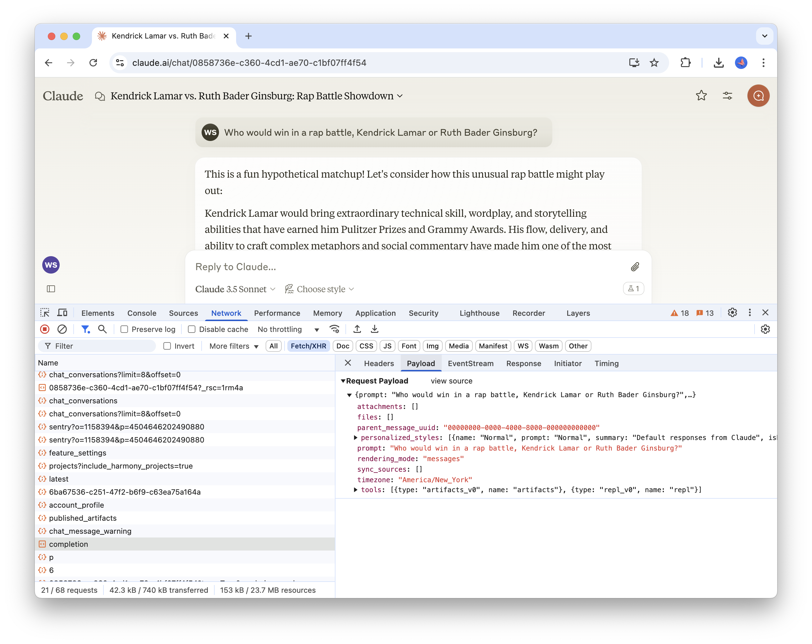The width and height of the screenshot is (812, 644).
Task: Open the EventStream tab
Action: tap(470, 364)
